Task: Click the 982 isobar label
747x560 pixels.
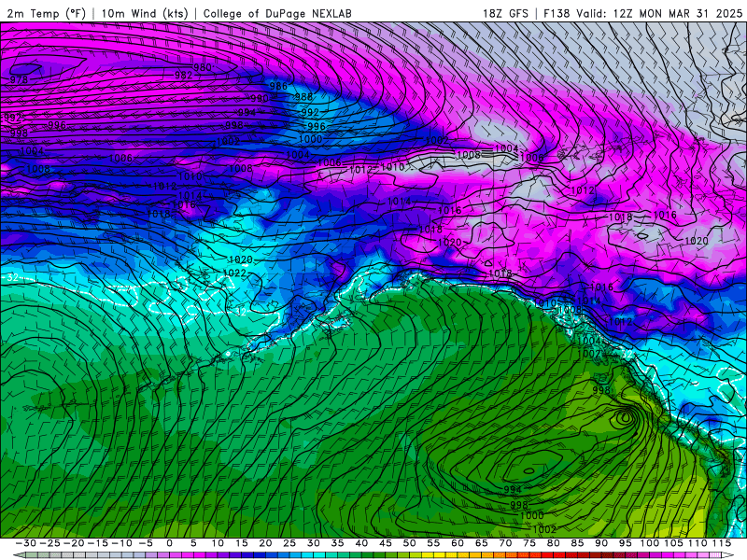Action: click(x=183, y=76)
